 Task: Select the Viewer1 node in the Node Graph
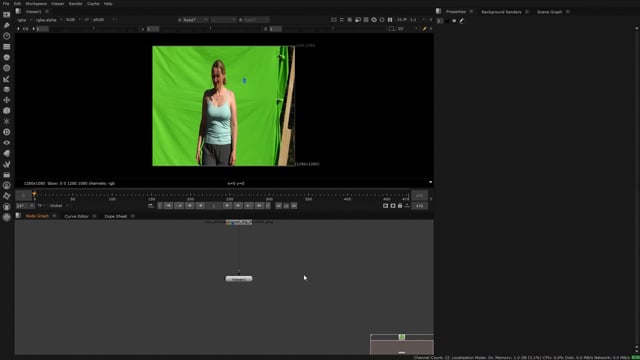[239, 279]
